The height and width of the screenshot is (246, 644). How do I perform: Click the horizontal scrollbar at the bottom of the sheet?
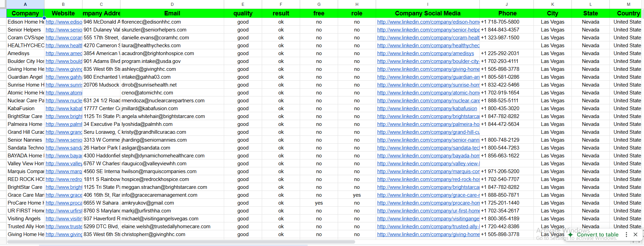(181, 242)
